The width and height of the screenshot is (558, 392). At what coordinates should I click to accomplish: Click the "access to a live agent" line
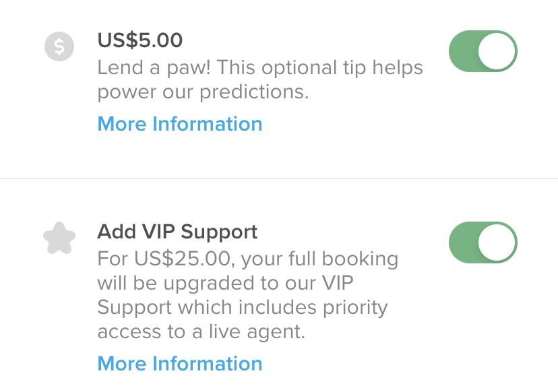pos(201,331)
